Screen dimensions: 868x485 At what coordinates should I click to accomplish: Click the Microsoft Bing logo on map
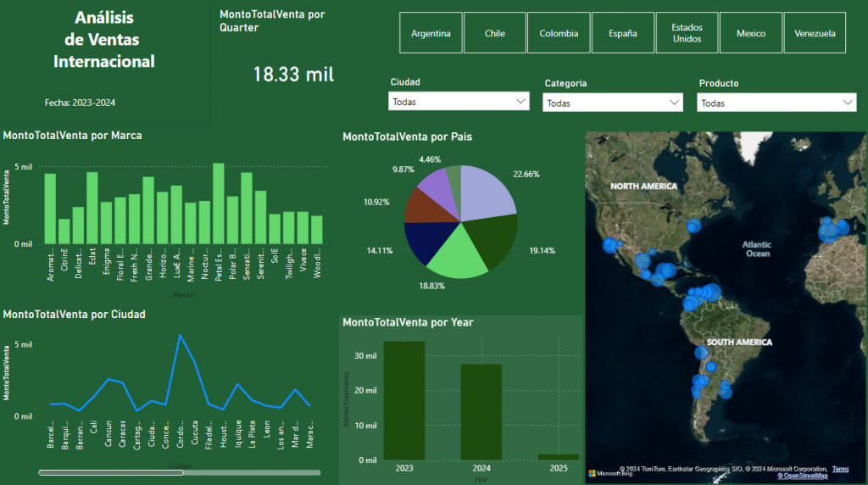[x=610, y=473]
